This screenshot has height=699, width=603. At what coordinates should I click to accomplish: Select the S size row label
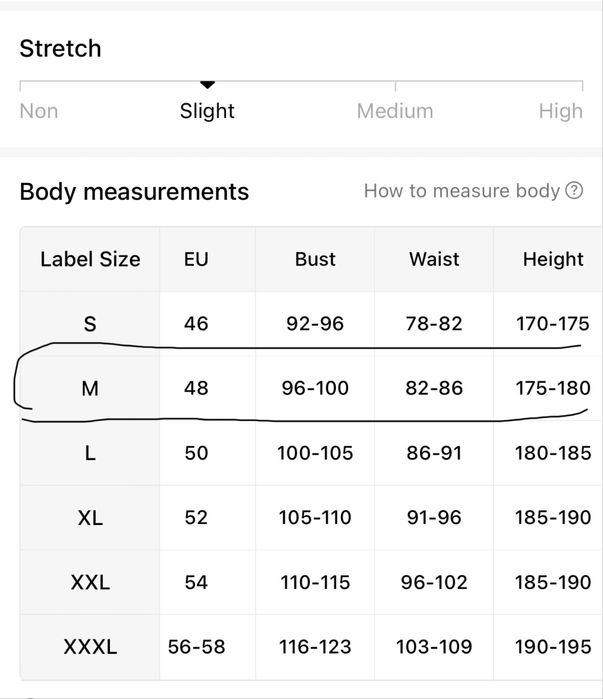(x=90, y=324)
